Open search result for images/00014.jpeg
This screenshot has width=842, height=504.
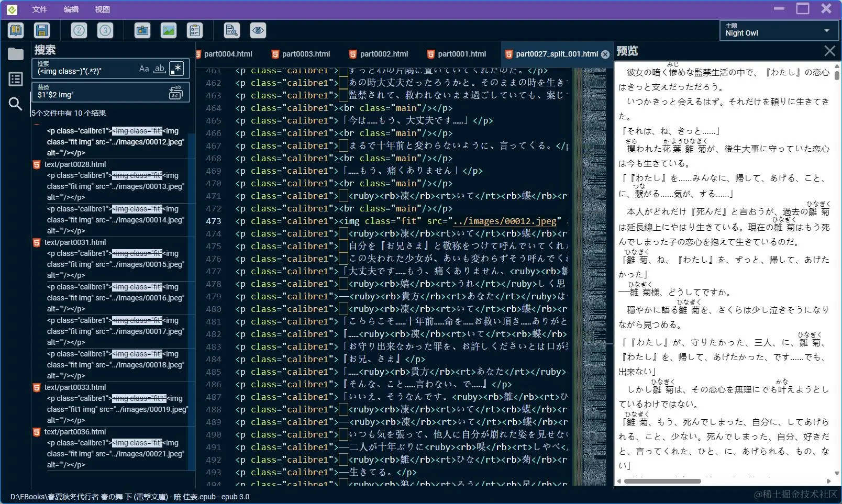tap(115, 220)
